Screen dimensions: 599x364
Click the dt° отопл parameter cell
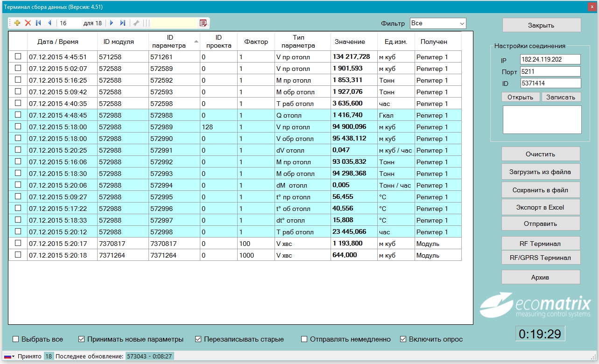click(303, 220)
